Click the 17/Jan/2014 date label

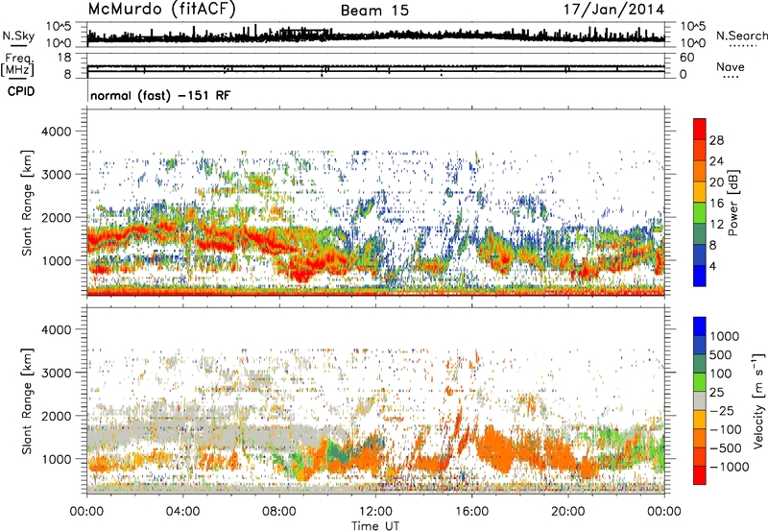click(613, 10)
